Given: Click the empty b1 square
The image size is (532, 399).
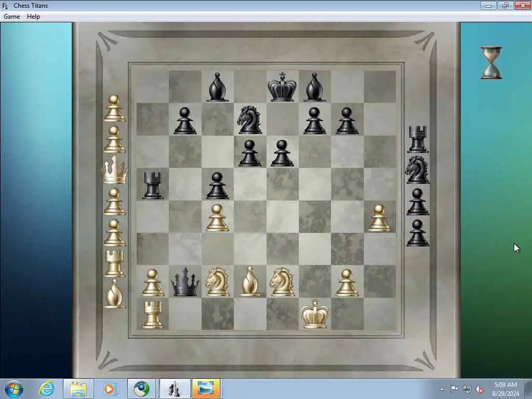Looking at the screenshot, I should pos(185,314).
